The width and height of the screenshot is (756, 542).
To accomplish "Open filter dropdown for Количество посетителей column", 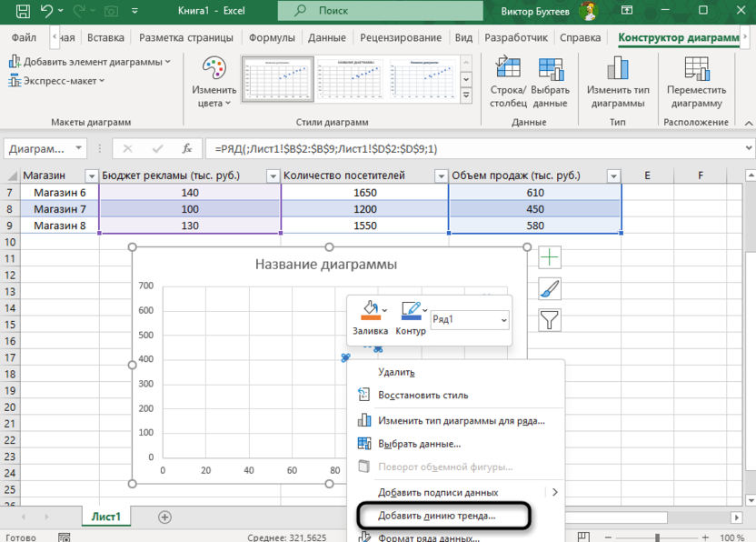I will click(441, 176).
